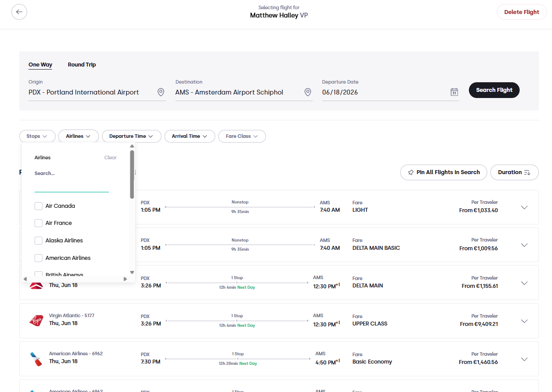The height and width of the screenshot is (392, 552).
Task: Click Basic Economy fare text
Action: (372, 362)
